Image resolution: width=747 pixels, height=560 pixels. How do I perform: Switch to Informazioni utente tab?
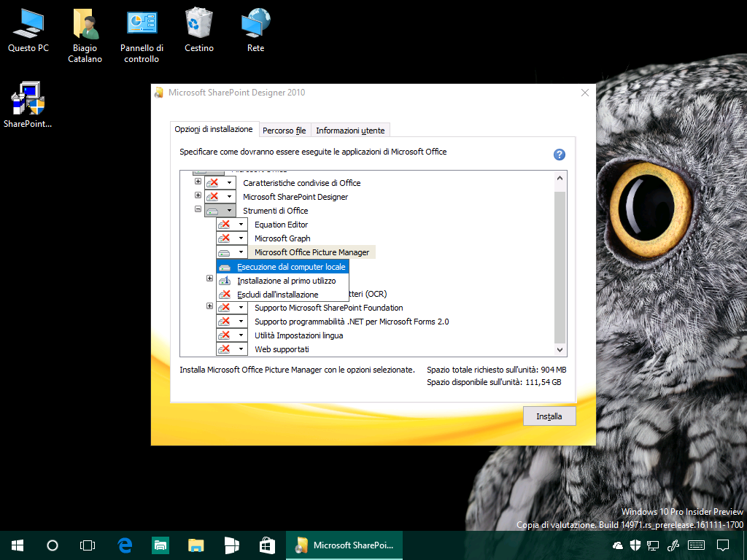(x=350, y=131)
